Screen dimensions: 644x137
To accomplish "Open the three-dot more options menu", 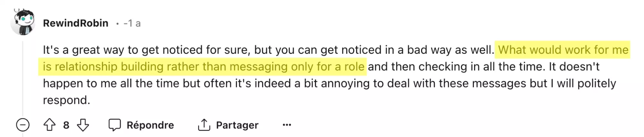I will click(287, 125).
